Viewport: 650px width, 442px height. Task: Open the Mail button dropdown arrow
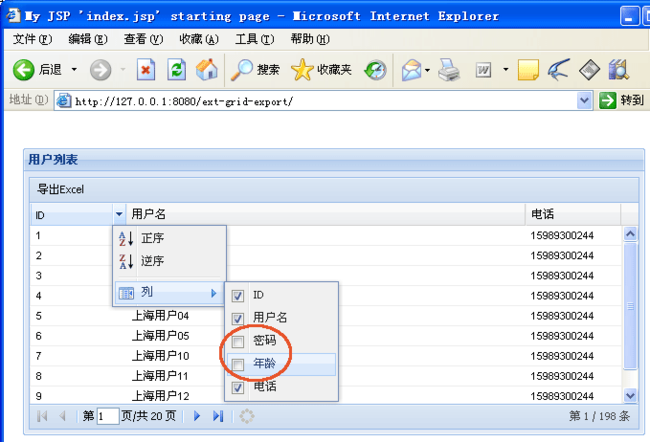coord(427,70)
